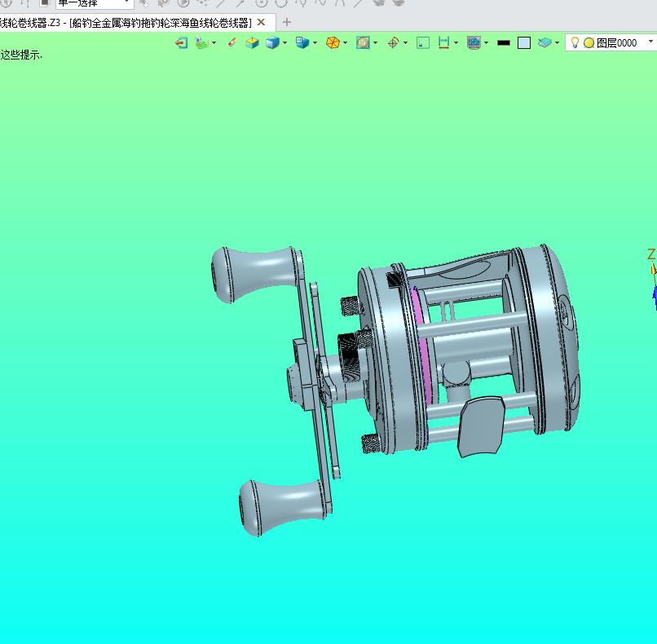
Task: Expand the view orientation dropdown arrow
Action: (315, 42)
